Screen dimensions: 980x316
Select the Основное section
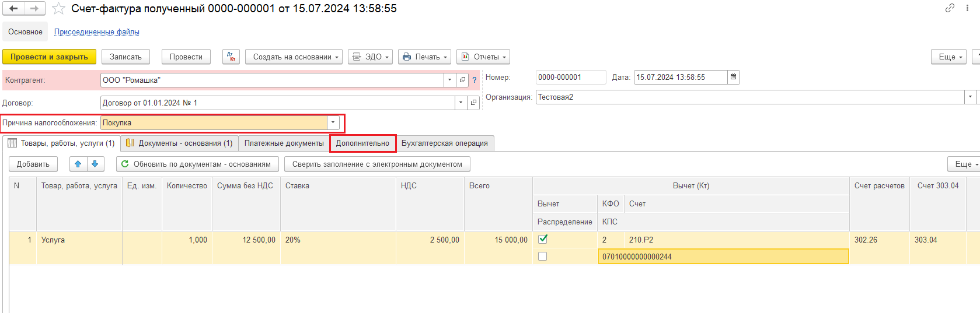[25, 32]
